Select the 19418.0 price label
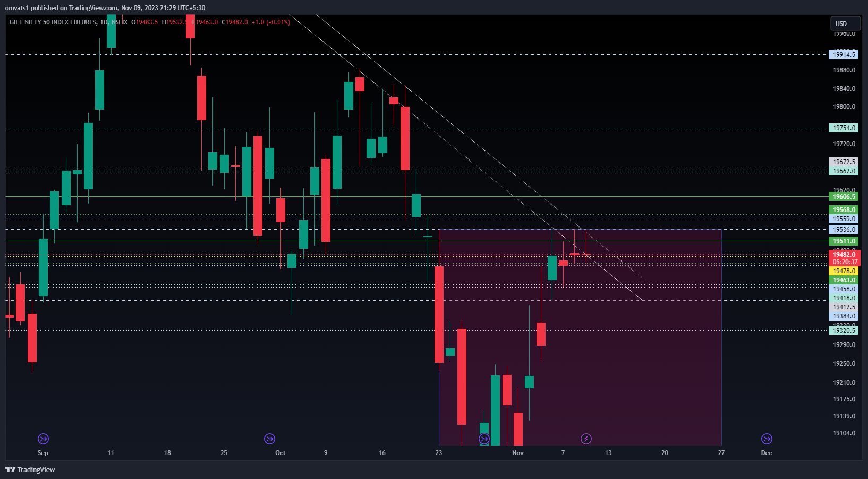This screenshot has height=479, width=868. (844, 298)
